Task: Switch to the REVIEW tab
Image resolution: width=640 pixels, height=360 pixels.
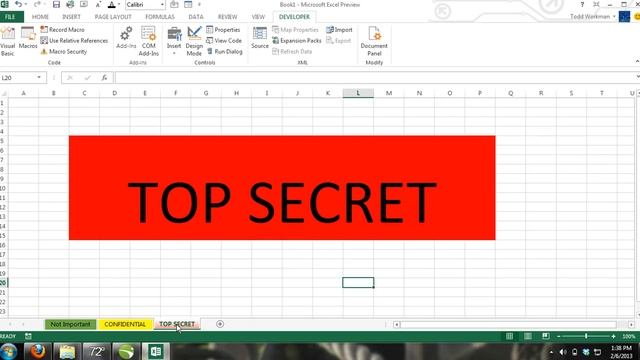Action: 227,17
